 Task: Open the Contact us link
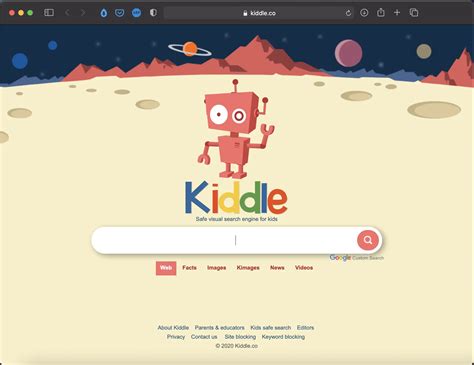point(204,337)
